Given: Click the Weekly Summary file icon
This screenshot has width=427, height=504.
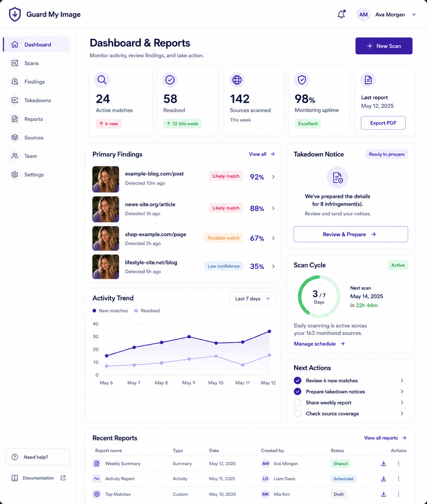Looking at the screenshot, I should pyautogui.click(x=97, y=463).
